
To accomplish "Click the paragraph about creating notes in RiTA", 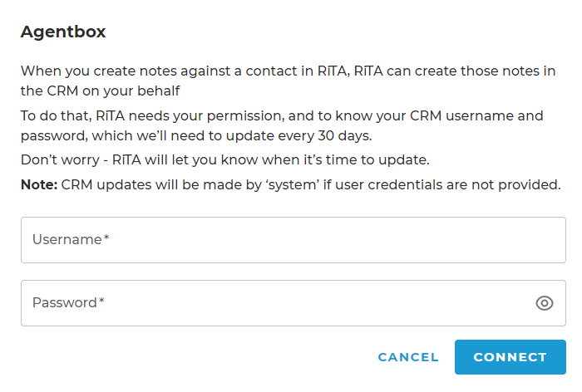I will coord(288,81).
